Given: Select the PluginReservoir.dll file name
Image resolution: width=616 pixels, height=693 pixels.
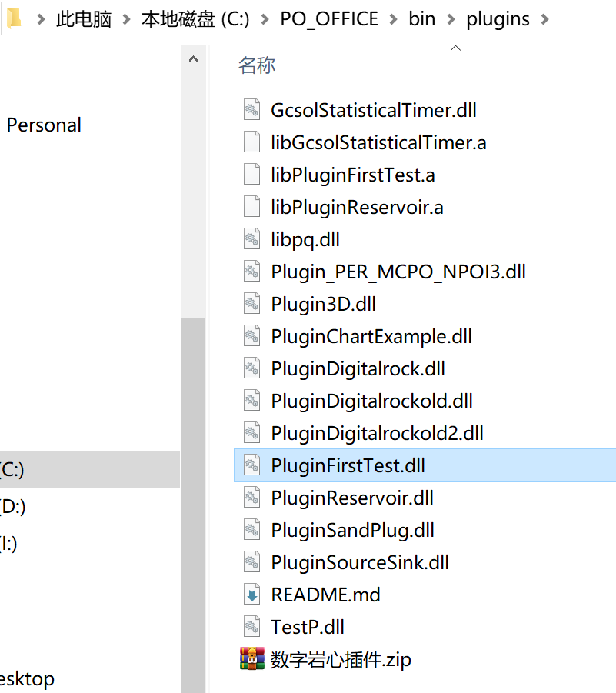Looking at the screenshot, I should 352,498.
